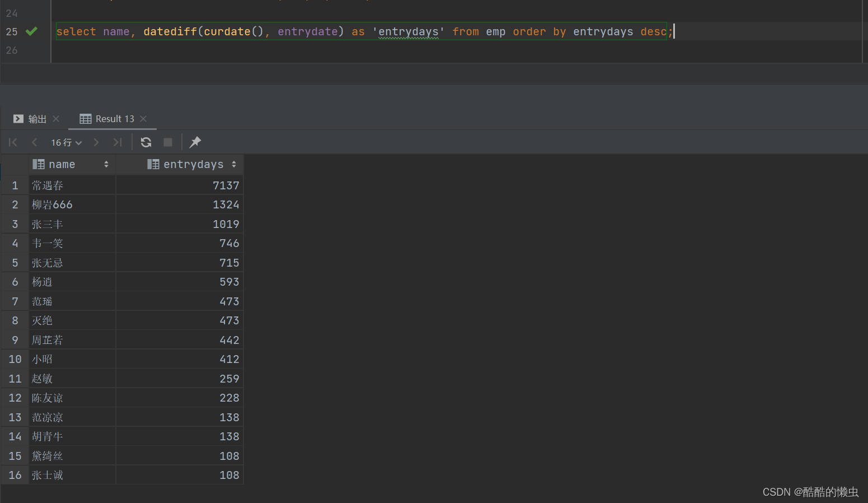Select entrydays value 7137

[180, 185]
